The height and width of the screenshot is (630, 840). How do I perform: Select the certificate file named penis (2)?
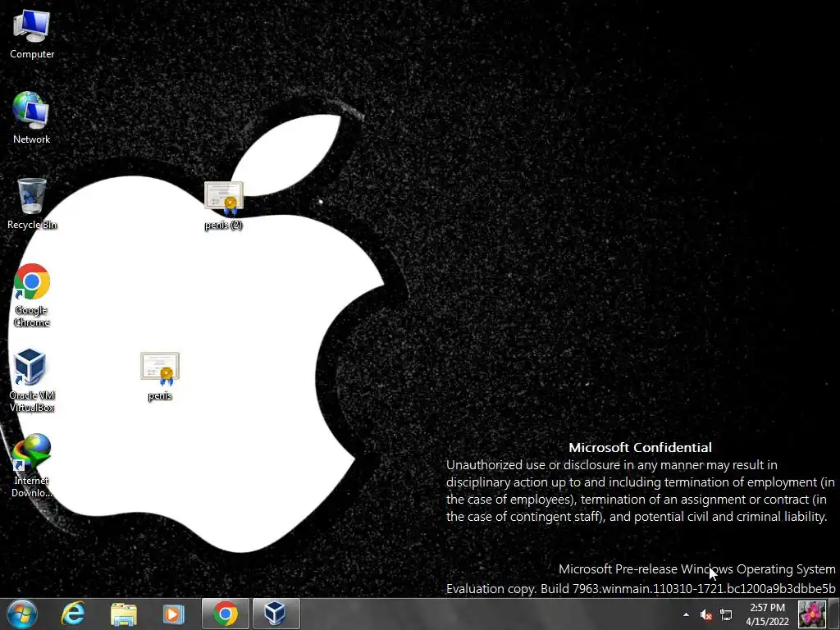coord(223,206)
